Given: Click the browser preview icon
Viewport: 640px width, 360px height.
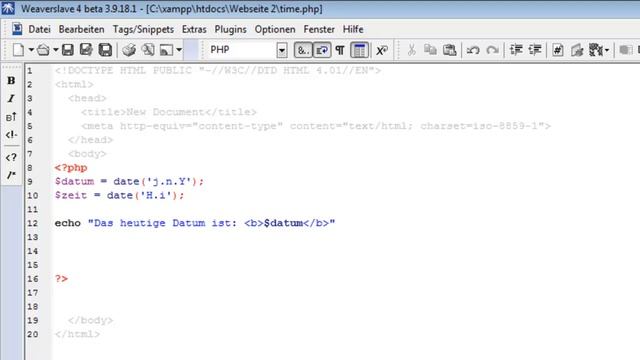Looking at the screenshot, I should [166, 50].
